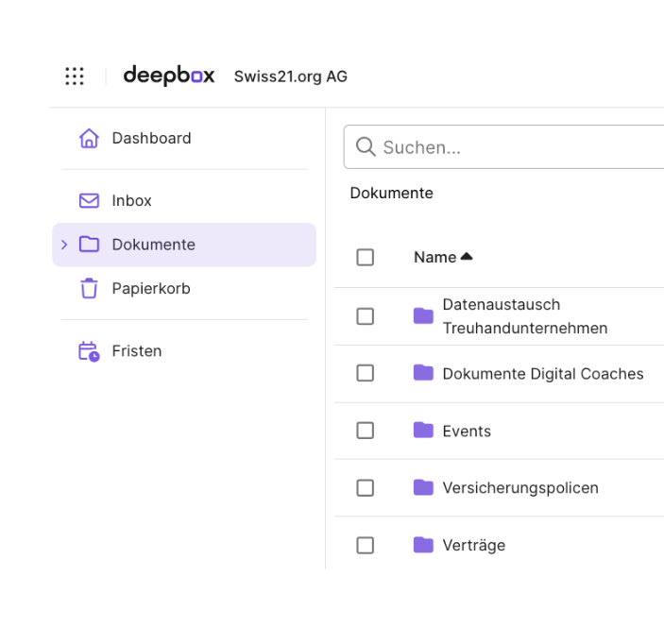
Task: Check the Datenaustausch Treuhandunternehmen checkbox
Action: coord(365,316)
